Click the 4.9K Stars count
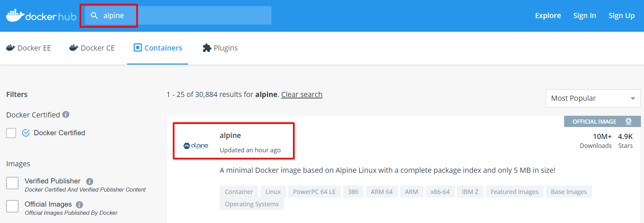The image size is (644, 223). click(x=625, y=141)
